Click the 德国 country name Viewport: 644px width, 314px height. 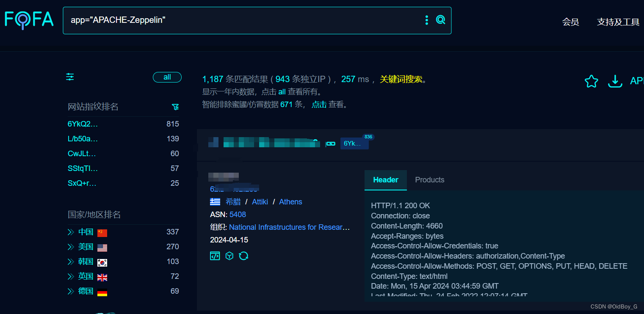pos(86,291)
